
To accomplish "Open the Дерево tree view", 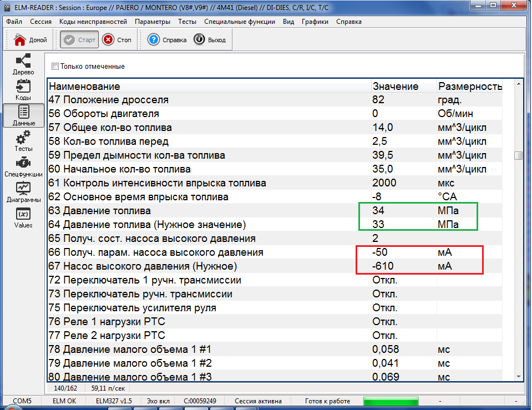I will pos(23,61).
